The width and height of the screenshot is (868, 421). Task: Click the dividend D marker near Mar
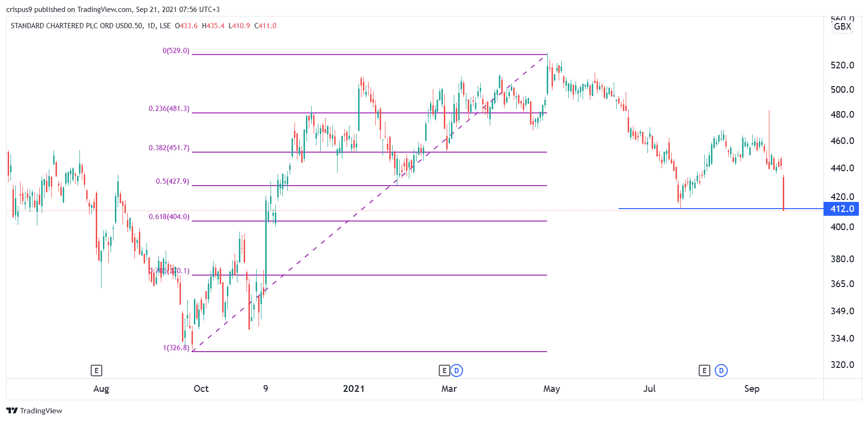click(457, 370)
